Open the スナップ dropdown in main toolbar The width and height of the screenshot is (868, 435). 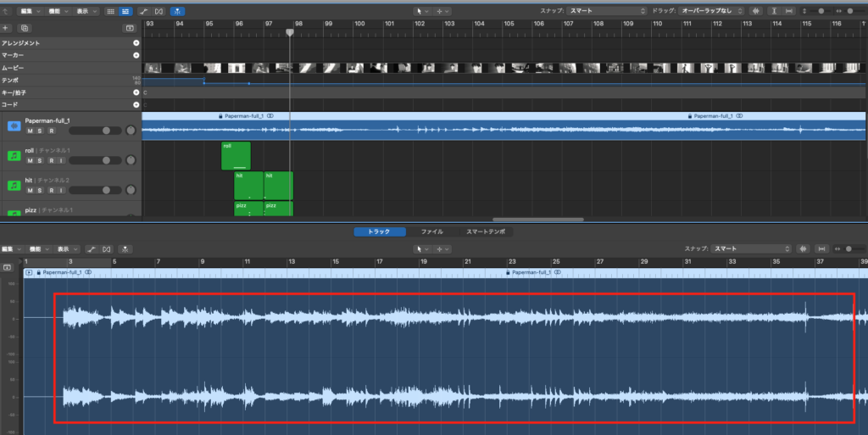tap(607, 11)
